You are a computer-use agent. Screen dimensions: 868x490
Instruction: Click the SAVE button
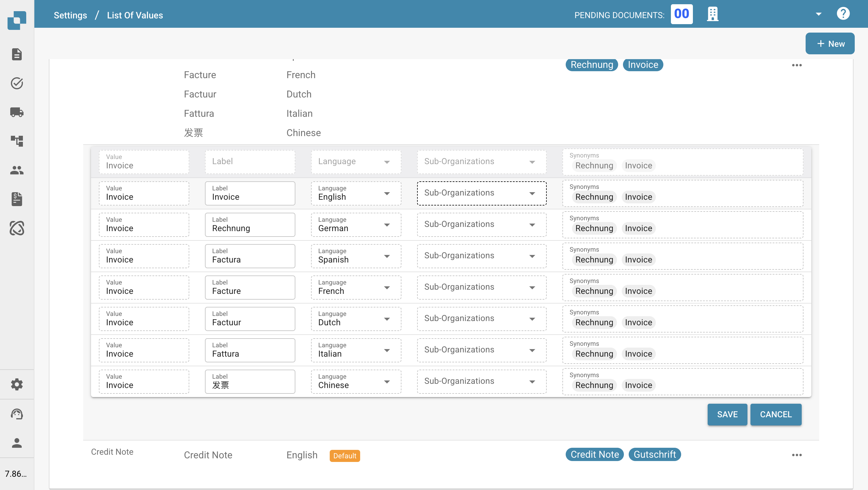(x=727, y=414)
